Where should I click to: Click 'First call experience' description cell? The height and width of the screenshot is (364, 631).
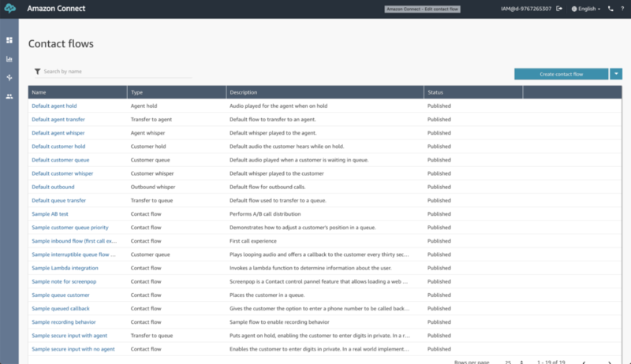coord(252,241)
